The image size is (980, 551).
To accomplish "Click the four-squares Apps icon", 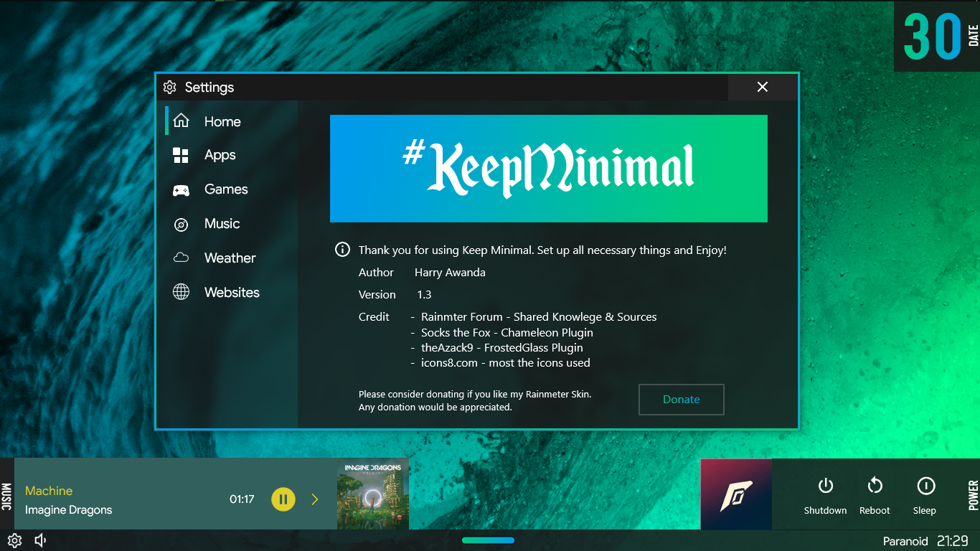I will (181, 156).
